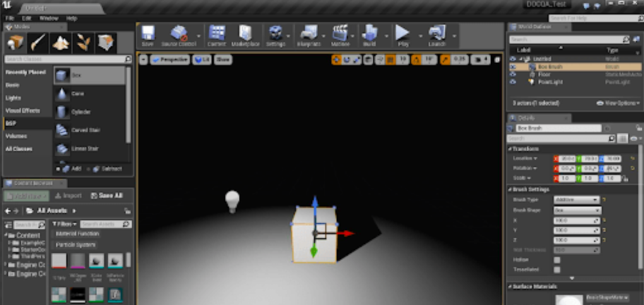Open the Help menu

click(x=71, y=18)
